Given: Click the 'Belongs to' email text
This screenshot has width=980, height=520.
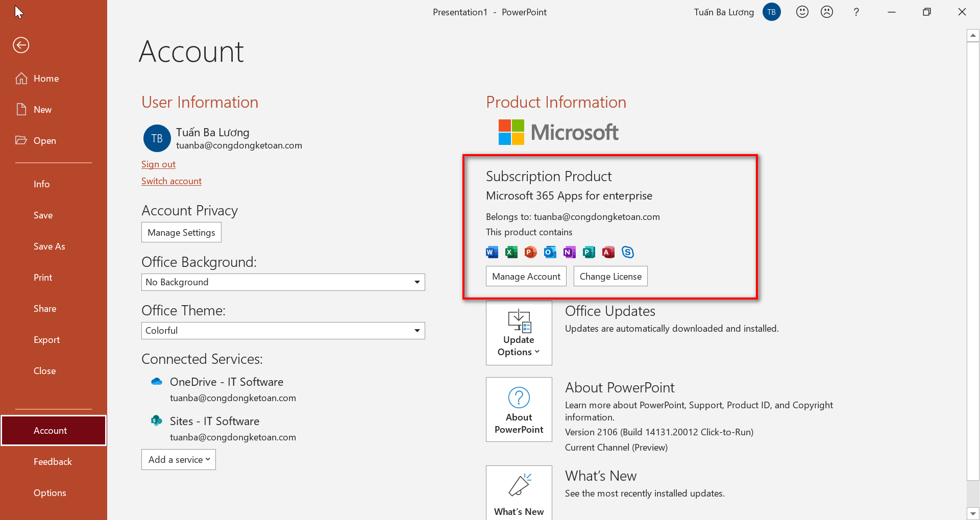Looking at the screenshot, I should 573,217.
